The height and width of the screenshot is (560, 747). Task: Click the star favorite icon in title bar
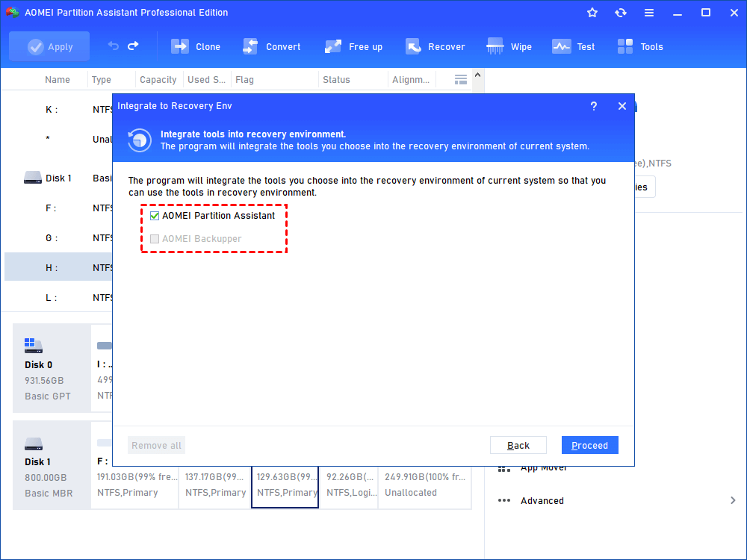point(592,13)
